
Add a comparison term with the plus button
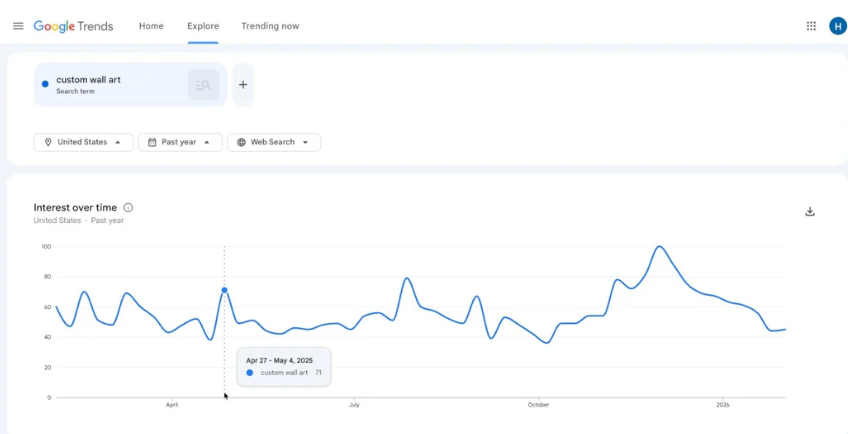tap(243, 85)
